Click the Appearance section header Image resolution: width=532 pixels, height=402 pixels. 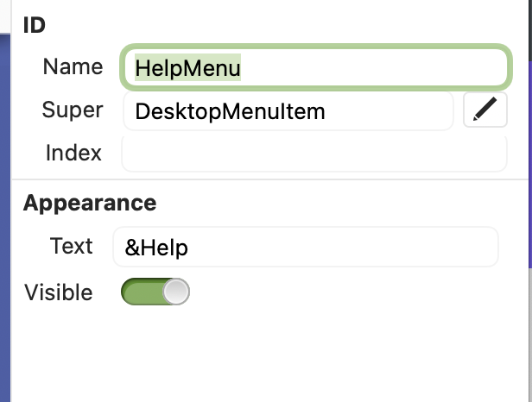point(90,203)
